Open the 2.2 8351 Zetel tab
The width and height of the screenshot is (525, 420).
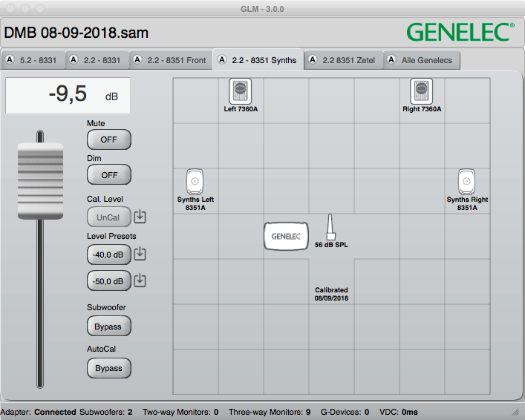click(343, 60)
